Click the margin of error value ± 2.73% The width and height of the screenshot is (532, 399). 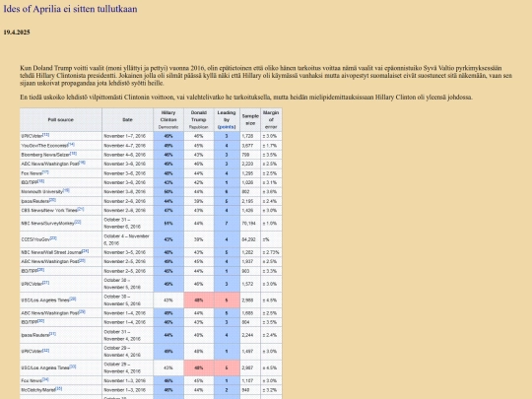tap(271, 252)
